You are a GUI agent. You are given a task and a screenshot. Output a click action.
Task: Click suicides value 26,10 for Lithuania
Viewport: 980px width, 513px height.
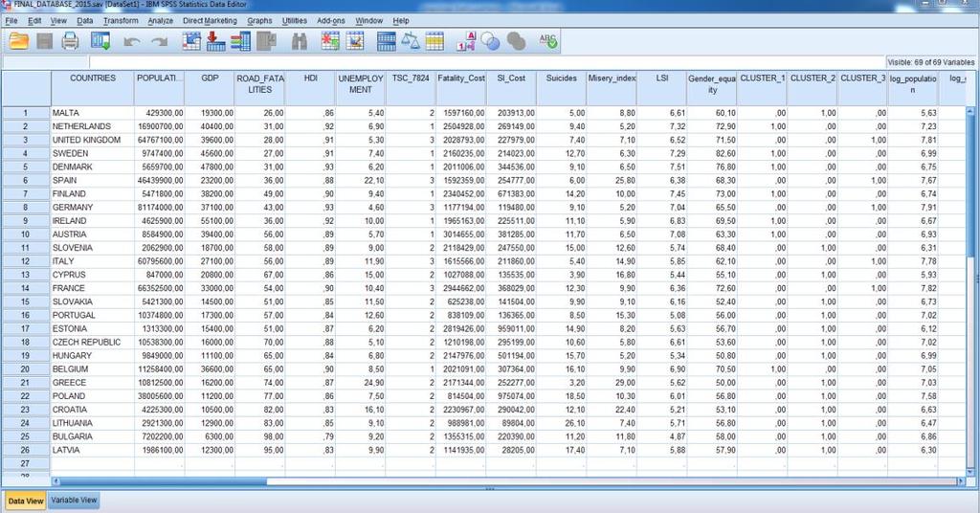pos(561,423)
